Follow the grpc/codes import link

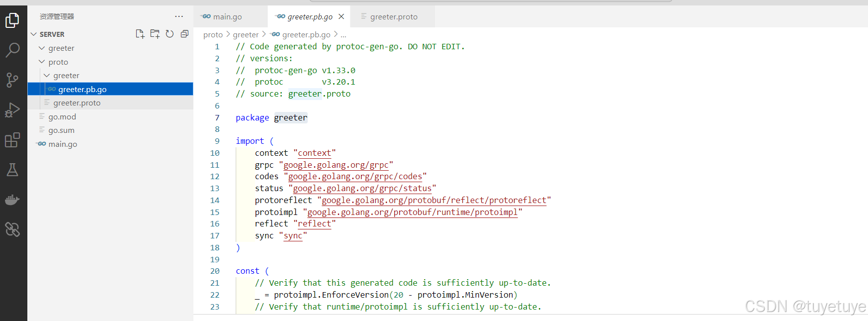pyautogui.click(x=355, y=177)
